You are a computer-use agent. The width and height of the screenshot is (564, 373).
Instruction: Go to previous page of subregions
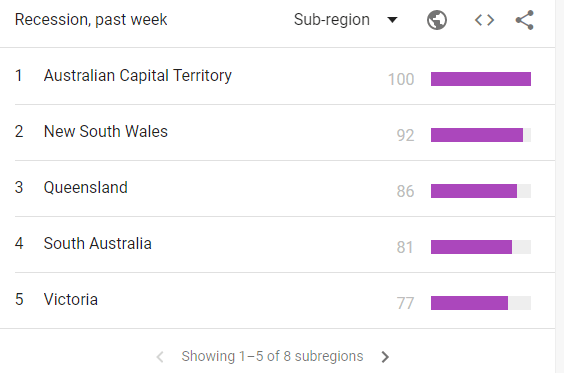click(x=160, y=356)
